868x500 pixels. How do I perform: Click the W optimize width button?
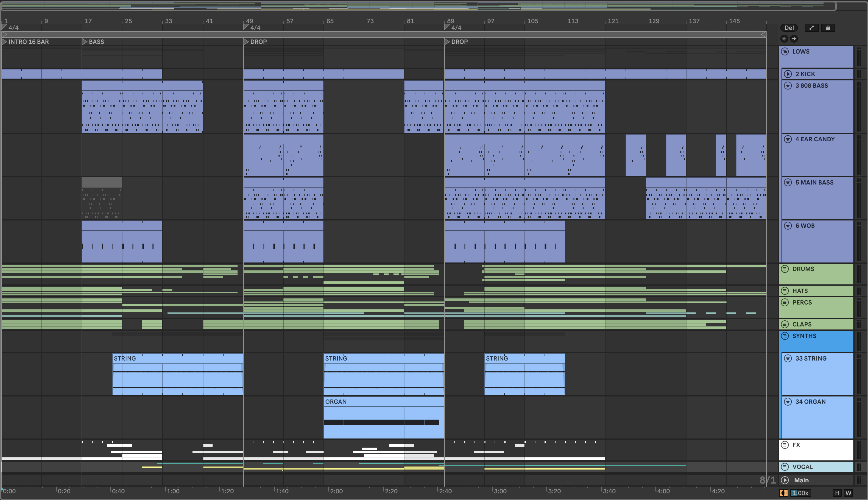[x=849, y=493]
